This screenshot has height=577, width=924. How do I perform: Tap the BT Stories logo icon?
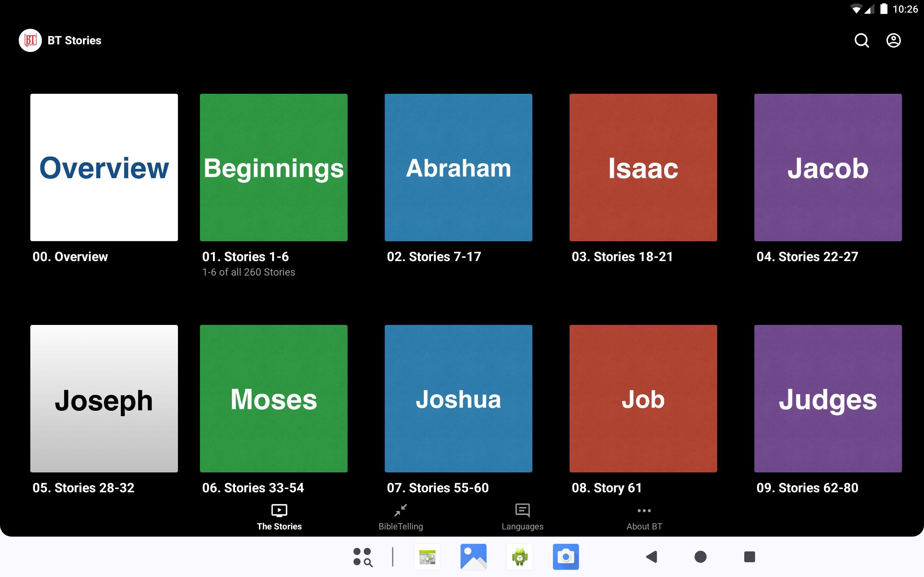point(30,40)
